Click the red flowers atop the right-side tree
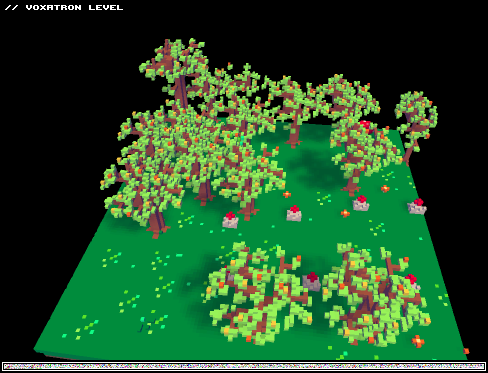Image resolution: width=488 pixels, height=373 pixels. click(x=366, y=125)
